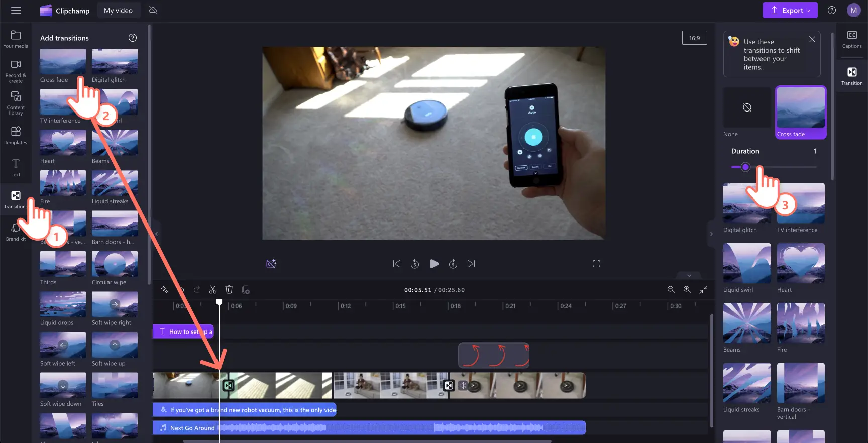
Task: Select the Soft wipe right transition
Action: pyautogui.click(x=115, y=304)
